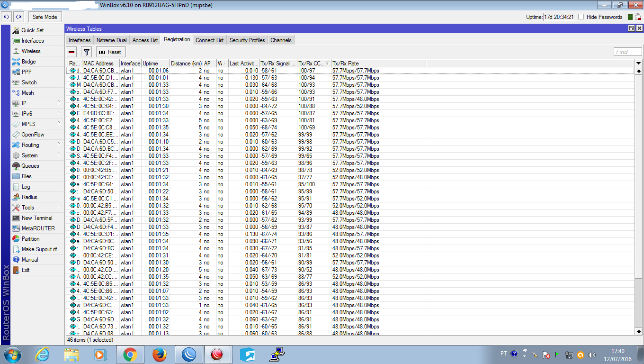644x364 pixels.
Task: Open Radius in the sidebar
Action: coord(29,197)
